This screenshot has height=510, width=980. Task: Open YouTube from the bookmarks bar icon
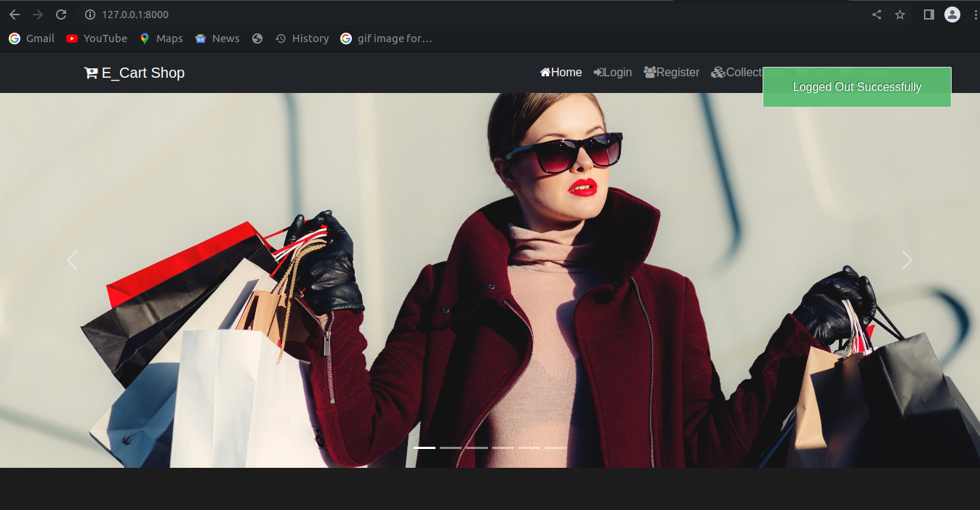pyautogui.click(x=71, y=39)
